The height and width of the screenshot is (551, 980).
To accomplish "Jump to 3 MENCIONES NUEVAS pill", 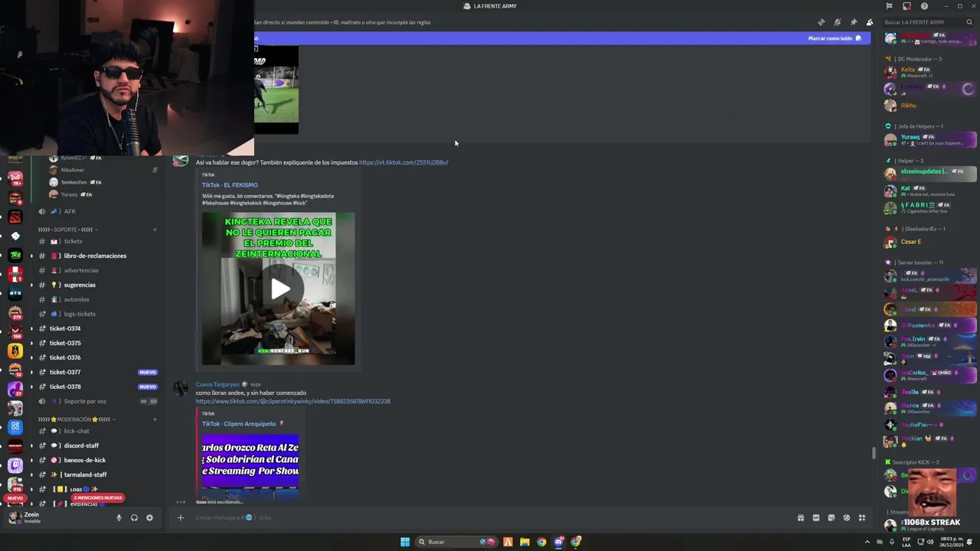I will (x=97, y=498).
